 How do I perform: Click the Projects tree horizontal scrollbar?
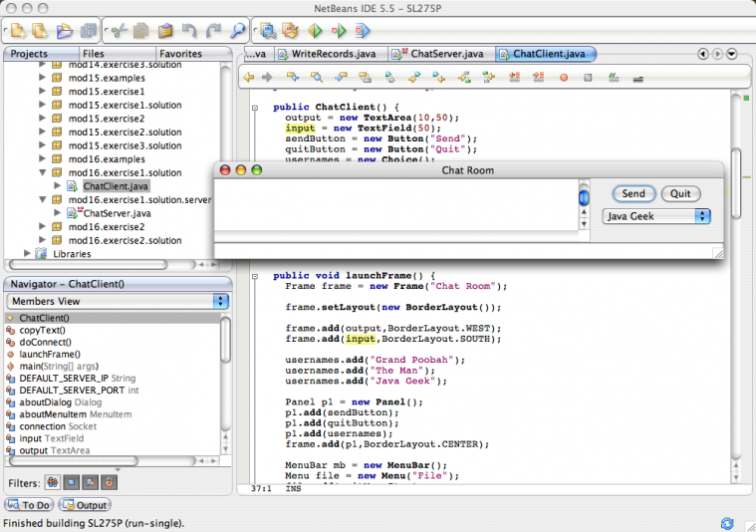pyautogui.click(x=89, y=264)
